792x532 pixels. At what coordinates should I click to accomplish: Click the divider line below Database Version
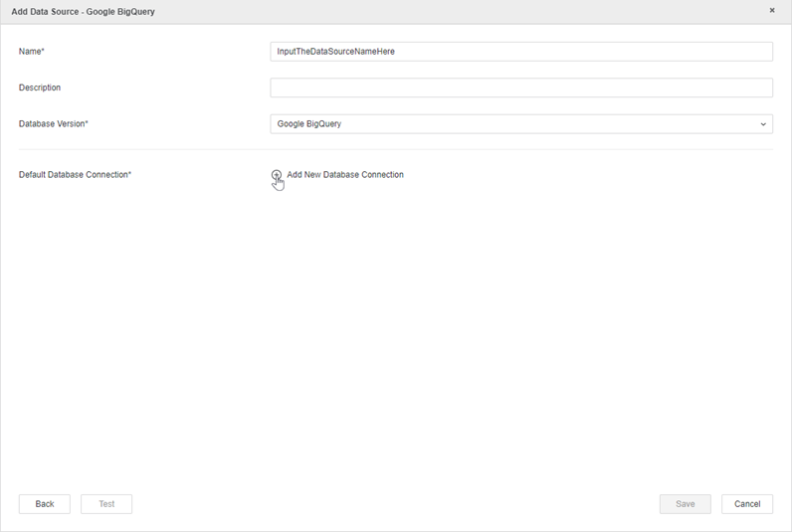[x=396, y=149]
